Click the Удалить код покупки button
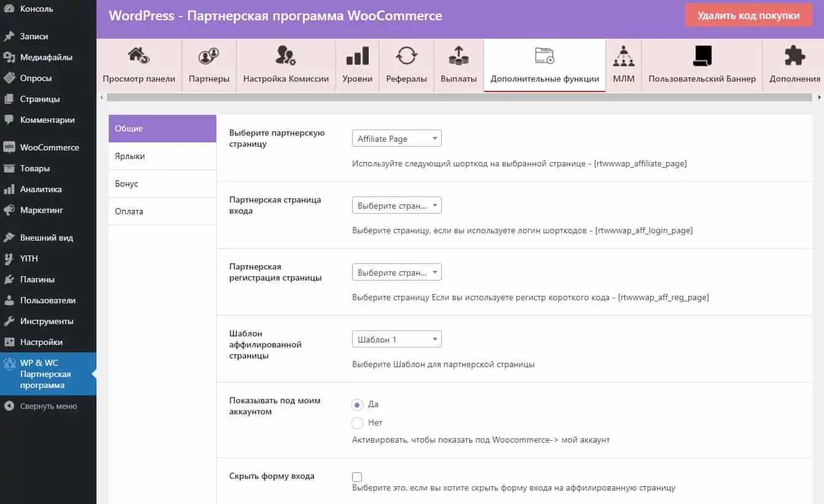Image resolution: width=824 pixels, height=504 pixels. tap(748, 15)
